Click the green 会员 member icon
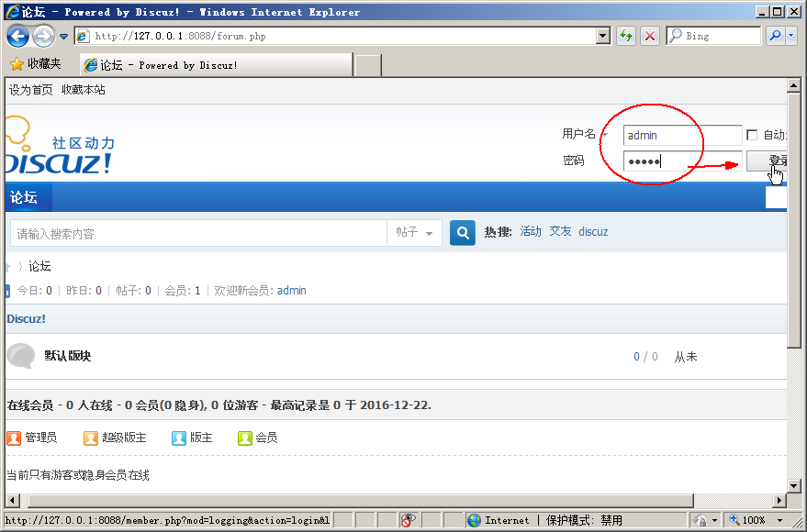This screenshot has height=532, width=807. coord(244,438)
